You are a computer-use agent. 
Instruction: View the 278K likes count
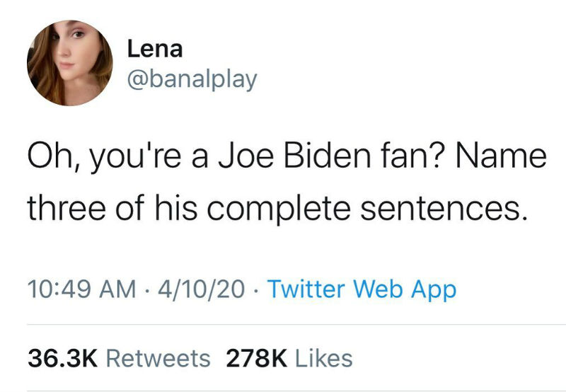[256, 358]
